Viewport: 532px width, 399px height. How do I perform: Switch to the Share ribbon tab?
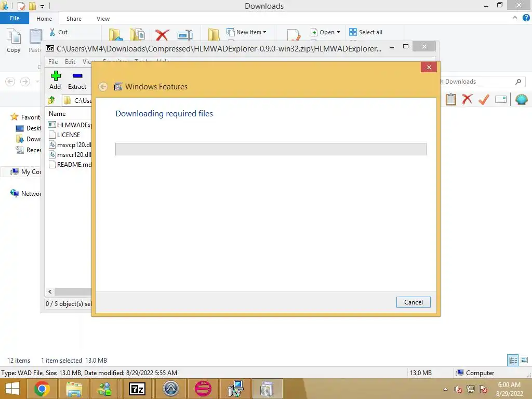point(74,19)
